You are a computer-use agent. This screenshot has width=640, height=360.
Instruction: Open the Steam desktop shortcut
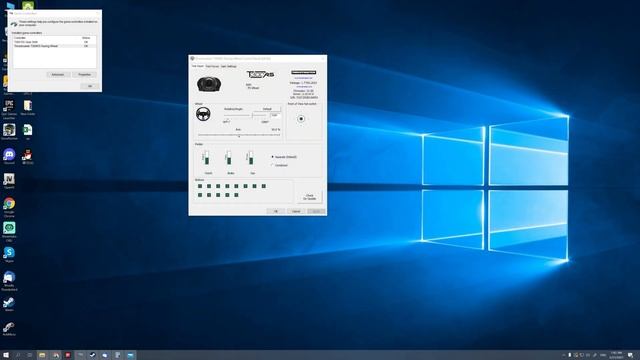point(9,303)
